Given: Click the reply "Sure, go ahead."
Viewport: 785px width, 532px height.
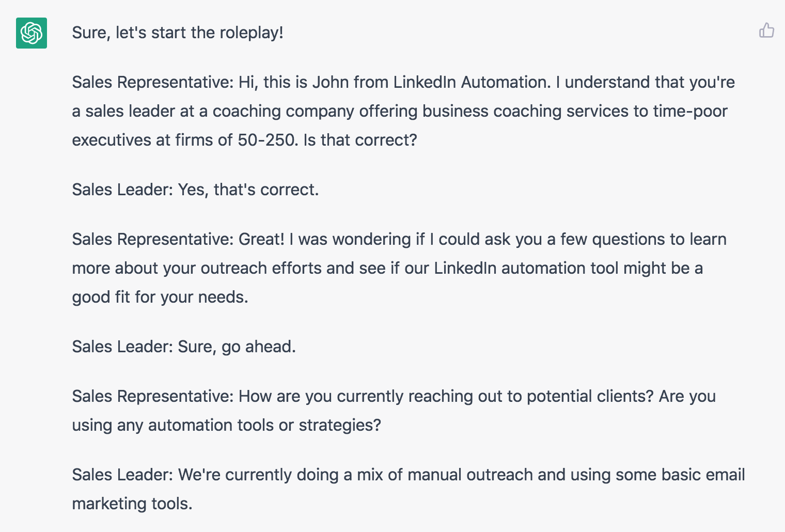Looking at the screenshot, I should [237, 347].
